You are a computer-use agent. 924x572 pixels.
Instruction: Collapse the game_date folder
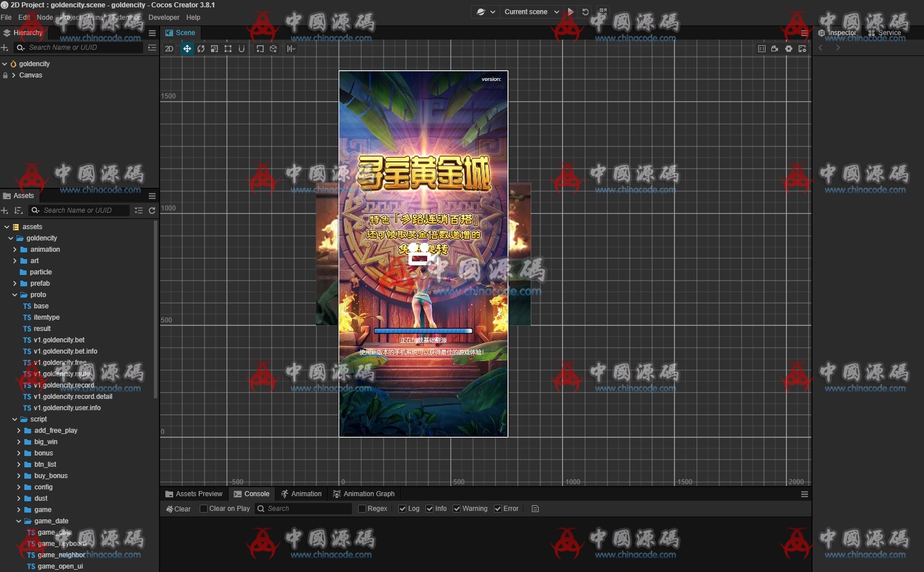[x=19, y=521]
